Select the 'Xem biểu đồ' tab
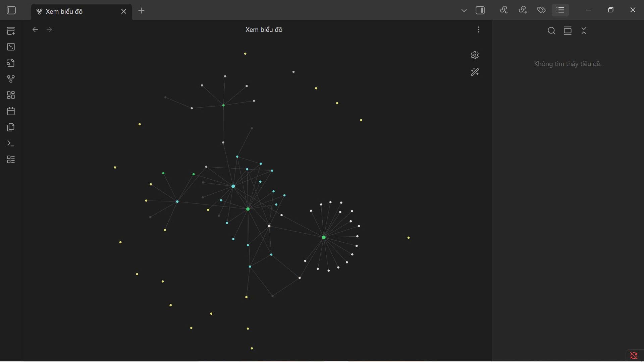 [77, 11]
